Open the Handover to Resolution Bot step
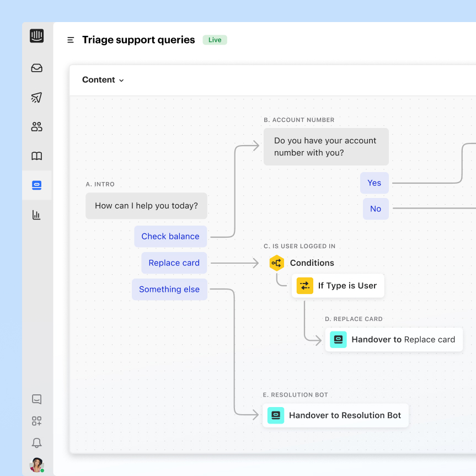Screen dimensions: 476x476 pos(335,415)
